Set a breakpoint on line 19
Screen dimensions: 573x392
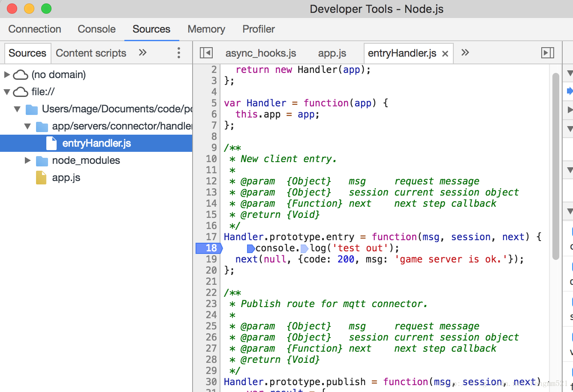tap(211, 259)
